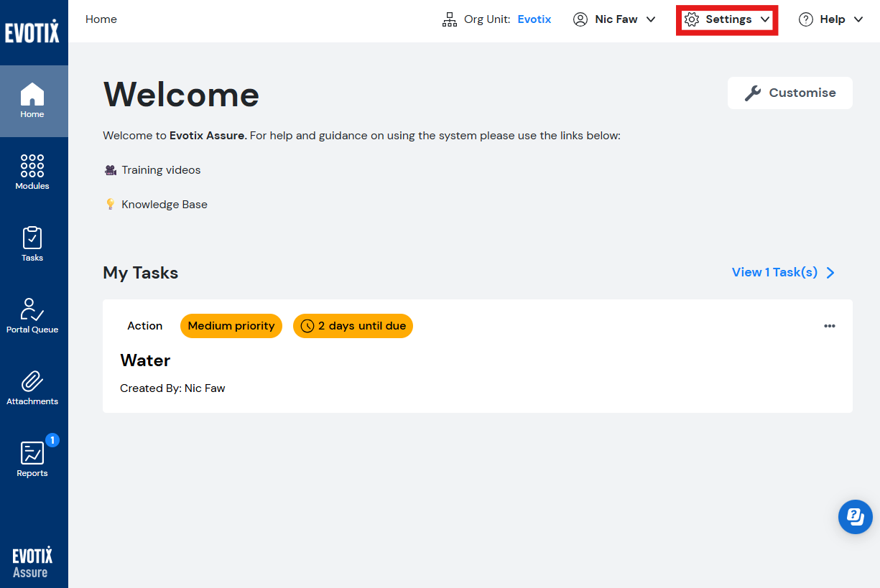Click the clock icon in due badge

307,326
